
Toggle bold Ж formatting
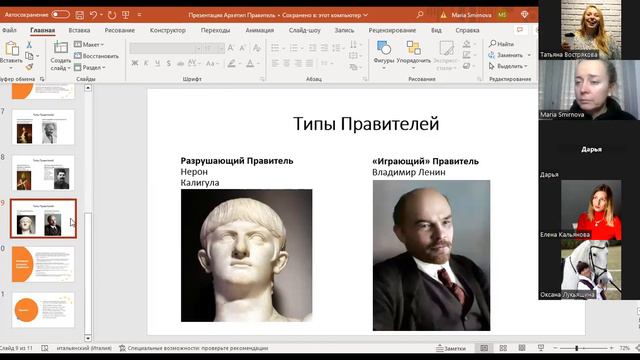click(135, 64)
